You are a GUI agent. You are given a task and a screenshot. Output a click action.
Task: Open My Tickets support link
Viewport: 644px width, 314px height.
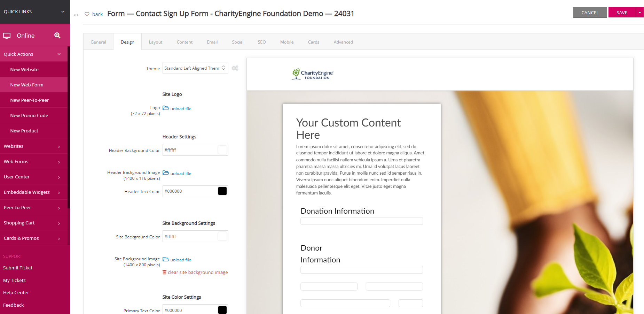[14, 280]
